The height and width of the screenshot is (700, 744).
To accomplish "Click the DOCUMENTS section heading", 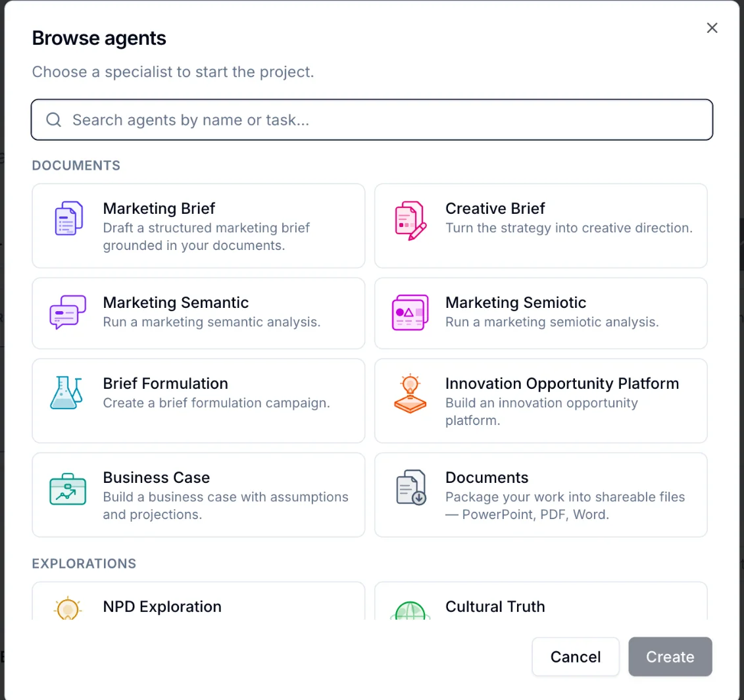I will (x=76, y=166).
